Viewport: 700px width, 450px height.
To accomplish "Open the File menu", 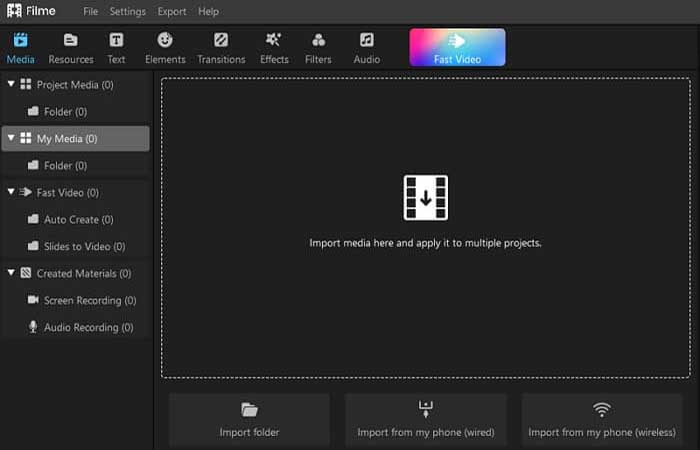I will coord(90,12).
